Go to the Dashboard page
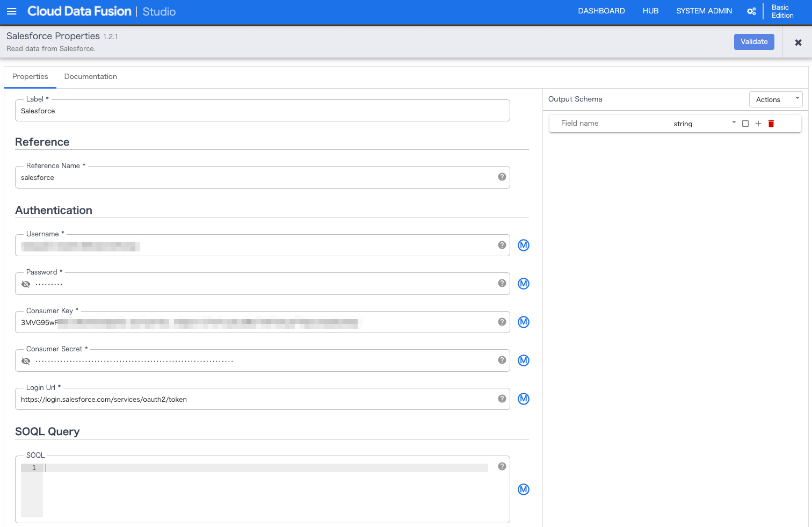Screen dimensions: 812x527 601,11
